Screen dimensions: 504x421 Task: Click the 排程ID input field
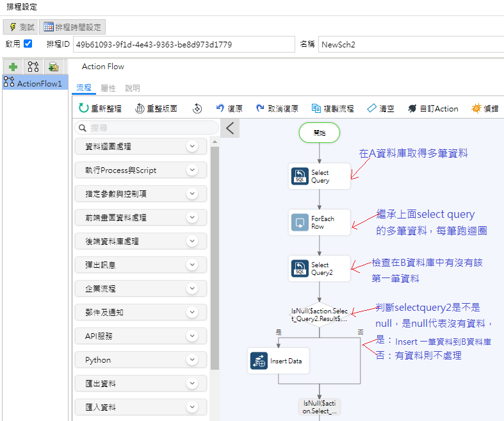pyautogui.click(x=184, y=44)
